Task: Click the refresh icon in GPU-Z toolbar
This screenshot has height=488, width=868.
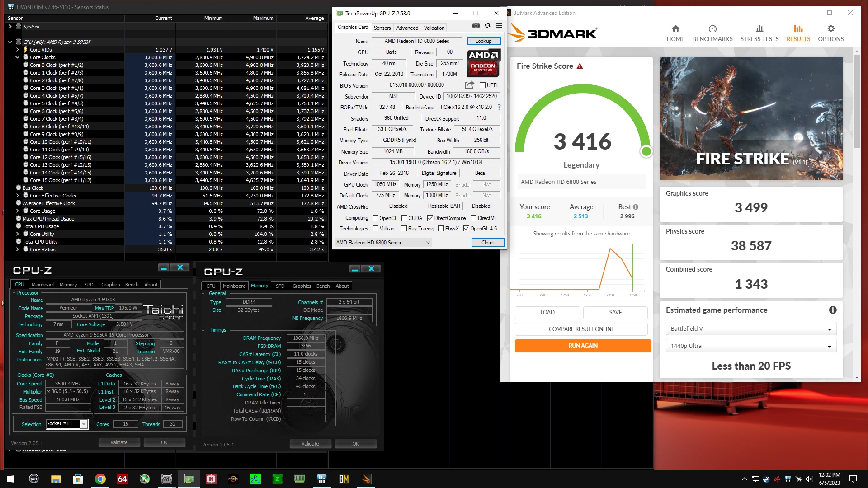Action: (487, 26)
